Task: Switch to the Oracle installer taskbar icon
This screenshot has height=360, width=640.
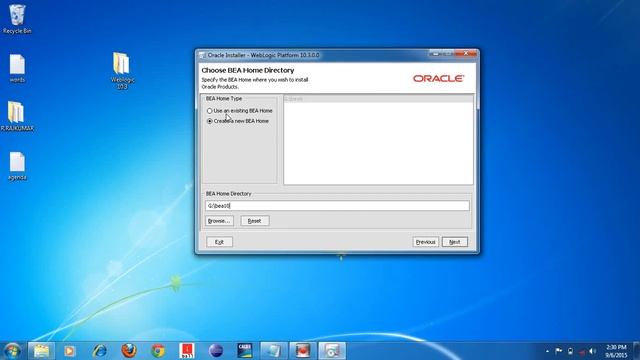Action: [332, 351]
